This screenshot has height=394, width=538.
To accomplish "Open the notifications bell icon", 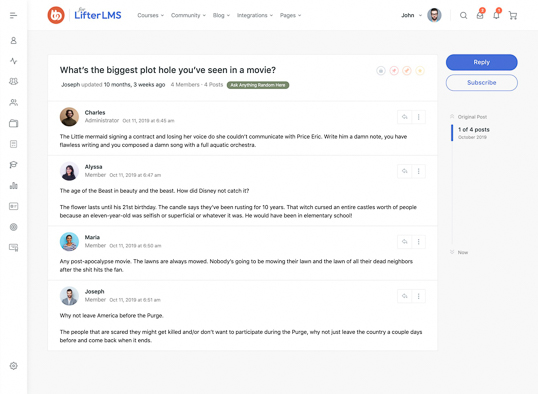I will pyautogui.click(x=496, y=15).
